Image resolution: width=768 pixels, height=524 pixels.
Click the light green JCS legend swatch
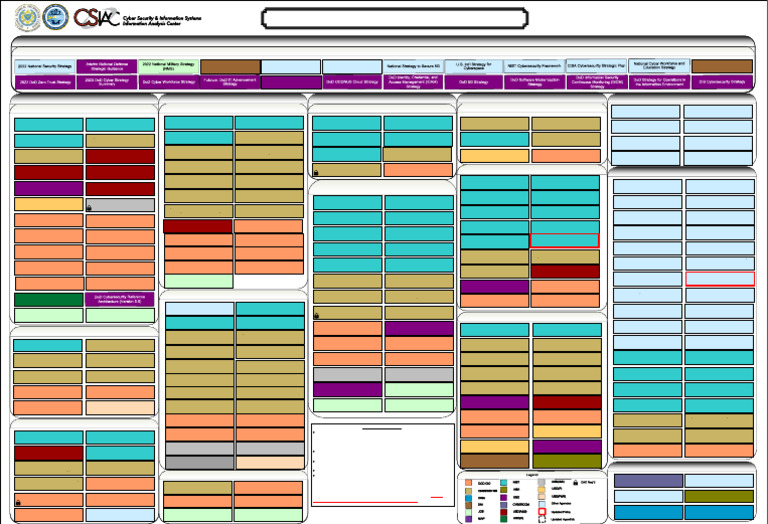[x=468, y=512]
